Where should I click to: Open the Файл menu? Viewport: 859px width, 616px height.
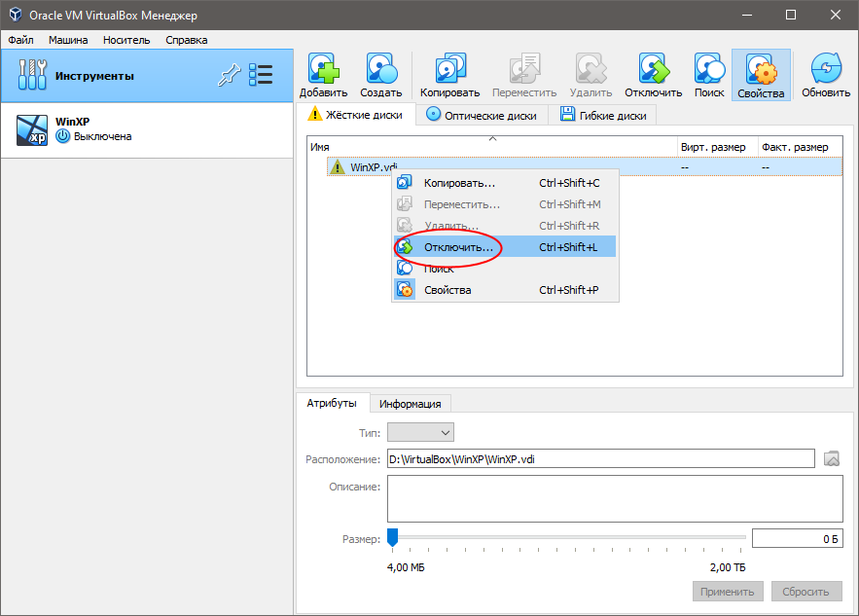pos(20,40)
